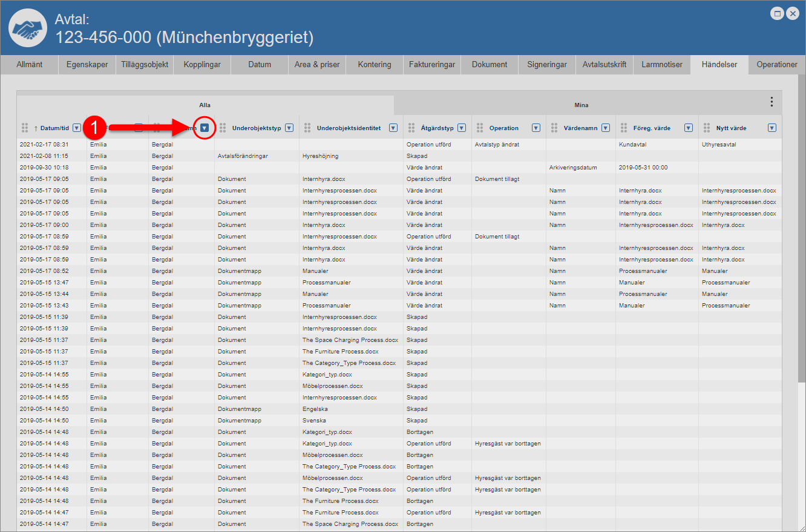Select the Mina events tab
Image resolution: width=806 pixels, height=532 pixels.
tap(581, 105)
